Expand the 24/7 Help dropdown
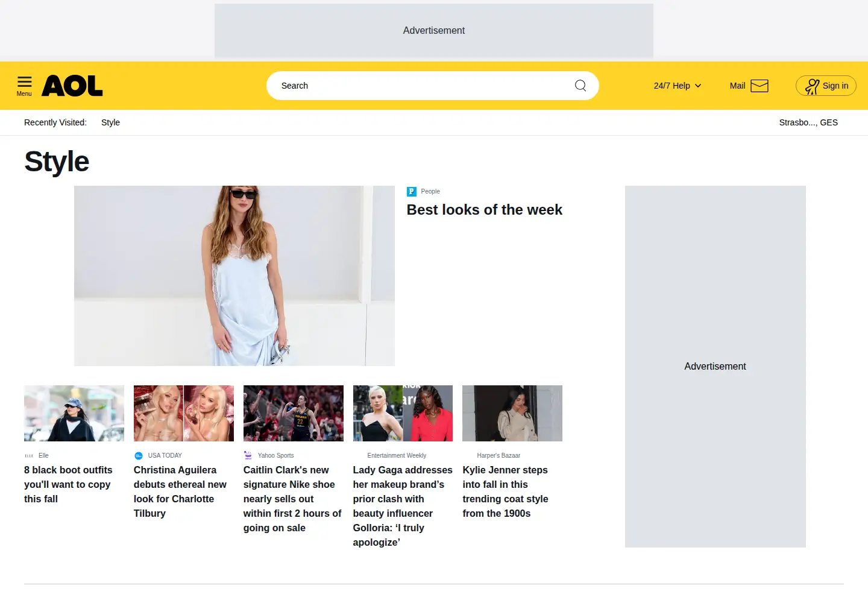Screen dimensions: 868x603 (678, 86)
